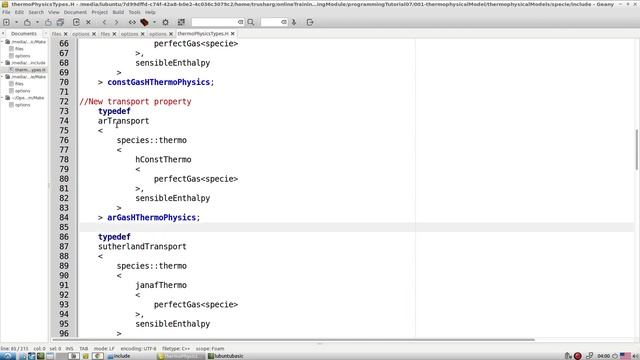Click the encoding: UTF-8 status bar entry

(138, 349)
